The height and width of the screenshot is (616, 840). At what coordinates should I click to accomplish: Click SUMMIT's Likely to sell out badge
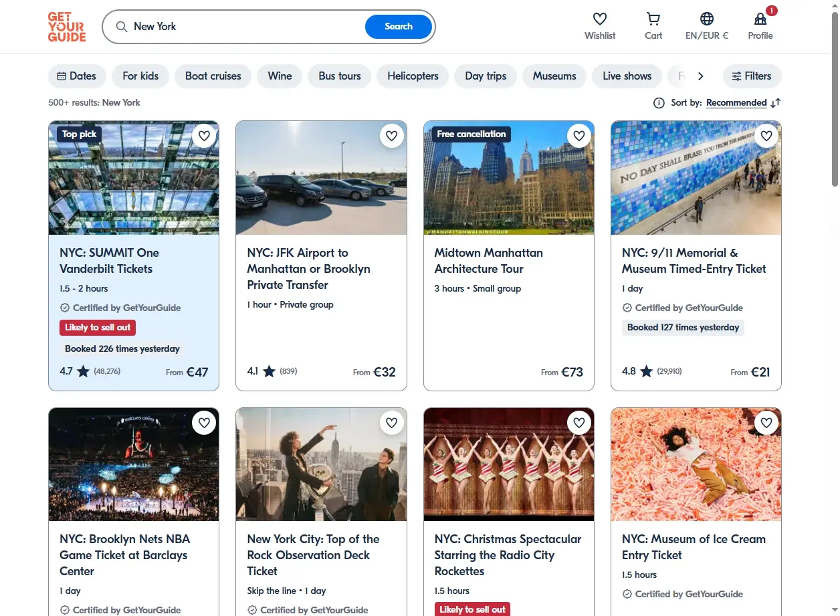[x=98, y=328]
